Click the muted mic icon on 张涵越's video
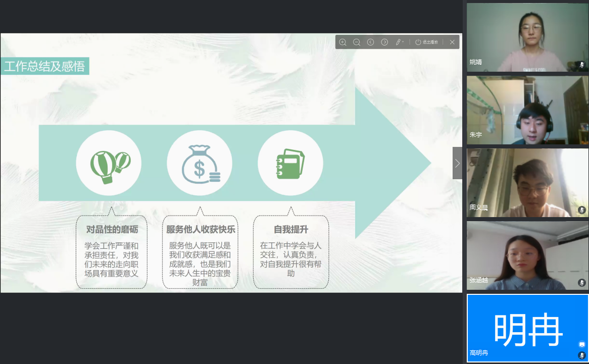 [582, 283]
